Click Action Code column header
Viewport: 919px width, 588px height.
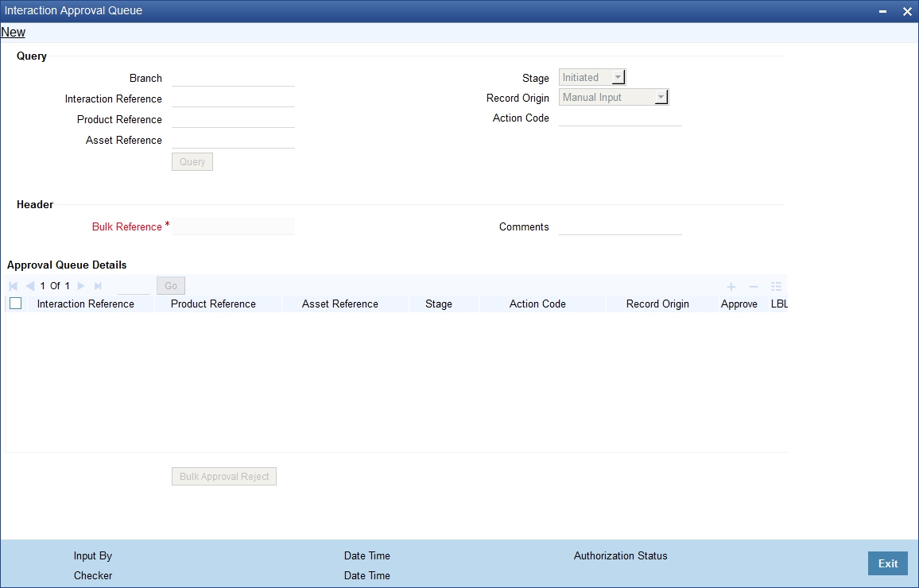(537, 304)
